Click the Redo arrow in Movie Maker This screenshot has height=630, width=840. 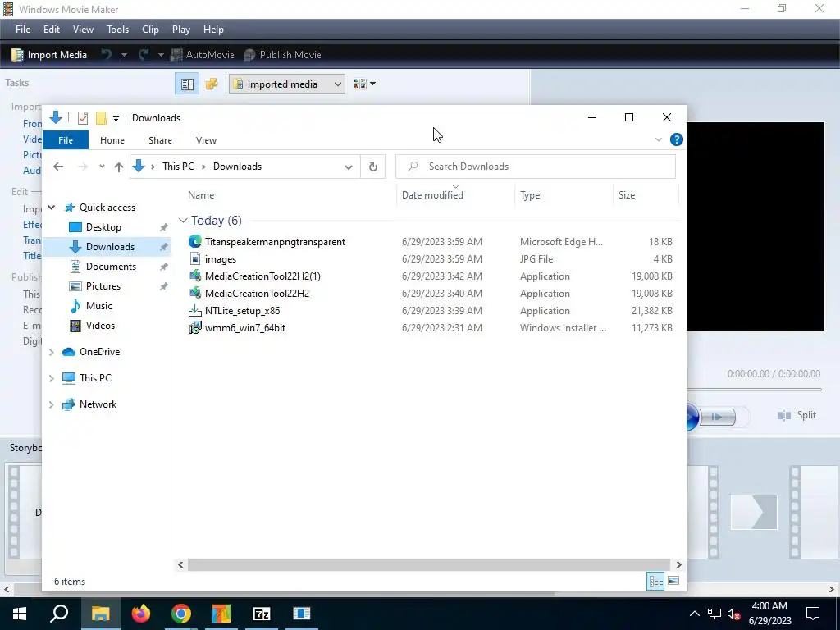[x=144, y=55]
